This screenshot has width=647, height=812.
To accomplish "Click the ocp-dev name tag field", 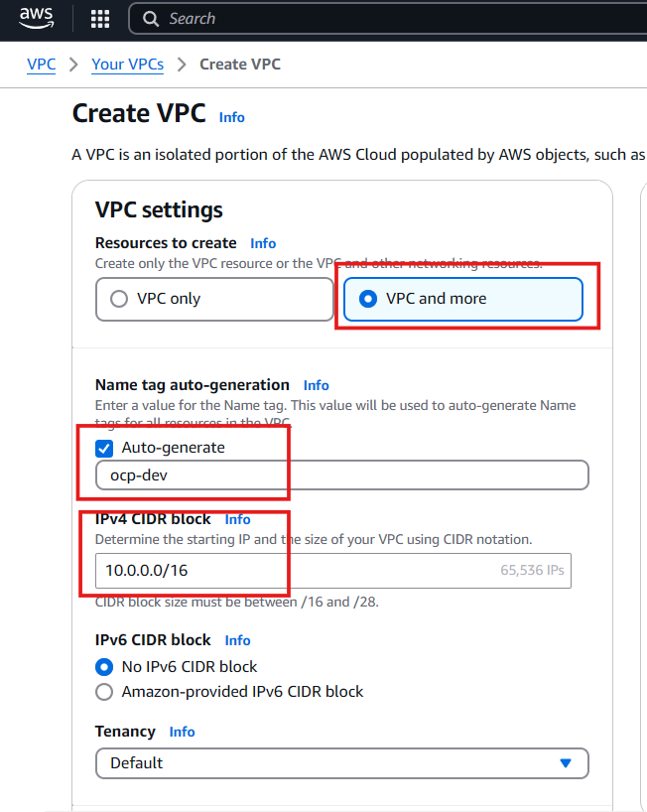I will (341, 475).
